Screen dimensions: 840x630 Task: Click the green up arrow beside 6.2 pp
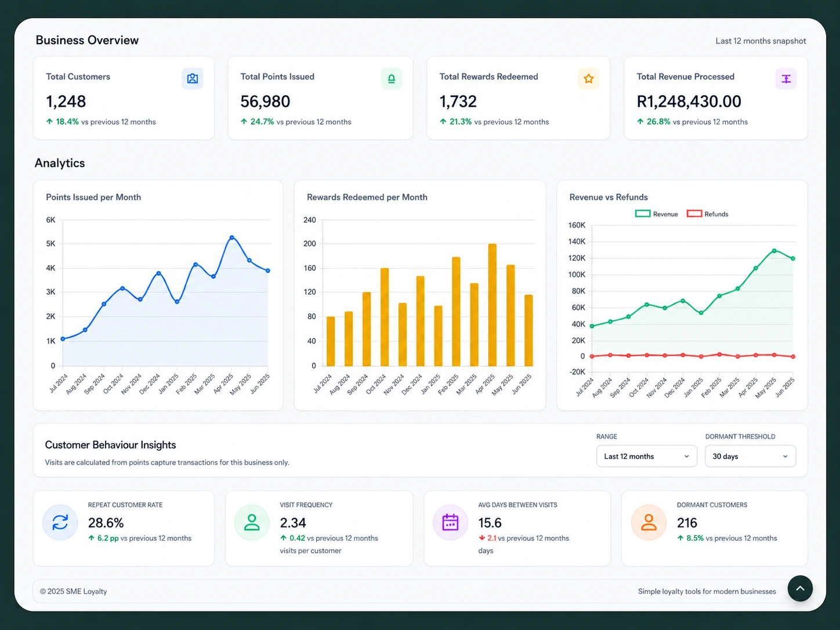coord(92,538)
